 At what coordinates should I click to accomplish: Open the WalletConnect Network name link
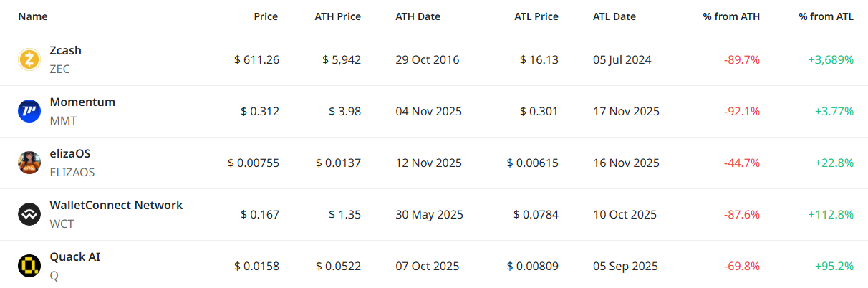click(x=116, y=206)
